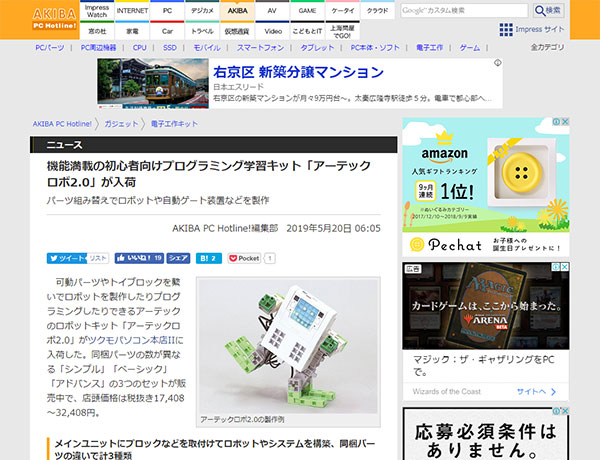The image size is (600, 460).
Task: Save the article with the Pocket button
Action: [x=246, y=258]
